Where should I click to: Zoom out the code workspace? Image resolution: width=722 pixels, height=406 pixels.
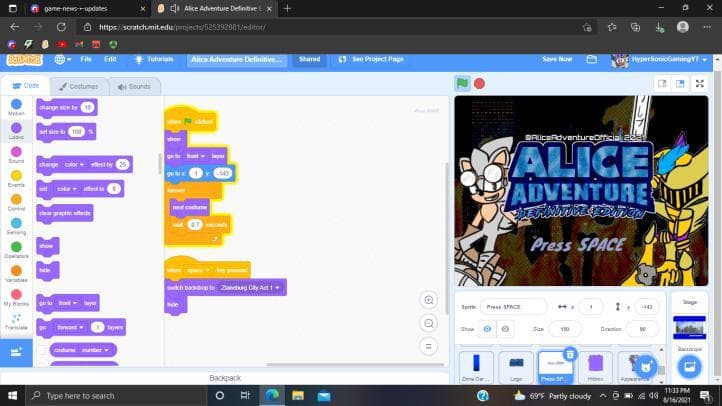[x=429, y=323]
